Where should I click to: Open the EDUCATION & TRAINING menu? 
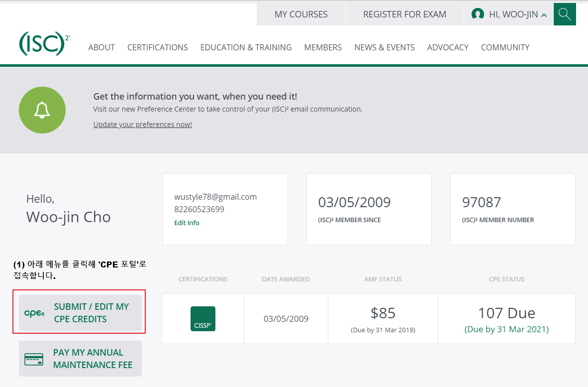246,47
